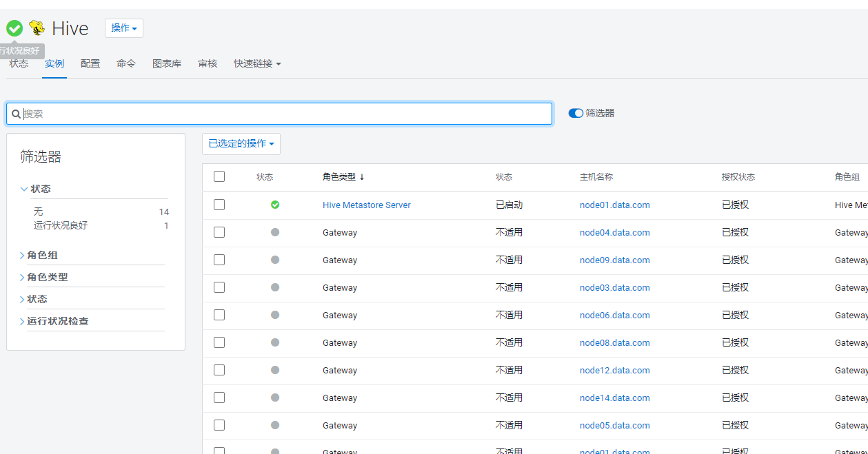Select checkbox for node03.data.com row
This screenshot has height=454, width=868.
[219, 287]
